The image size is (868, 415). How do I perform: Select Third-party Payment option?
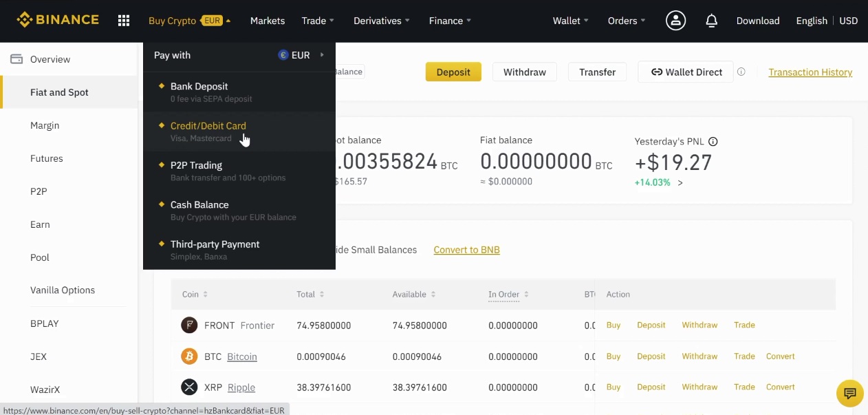(239, 249)
